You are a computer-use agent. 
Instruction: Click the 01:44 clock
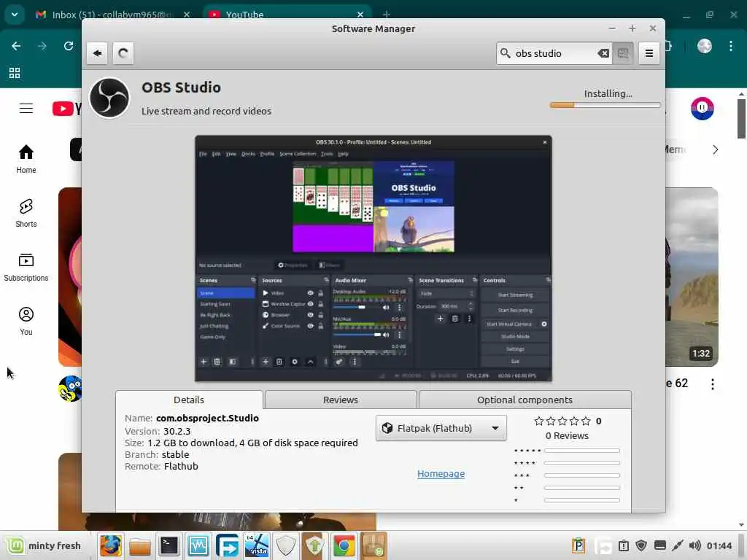coord(719,545)
